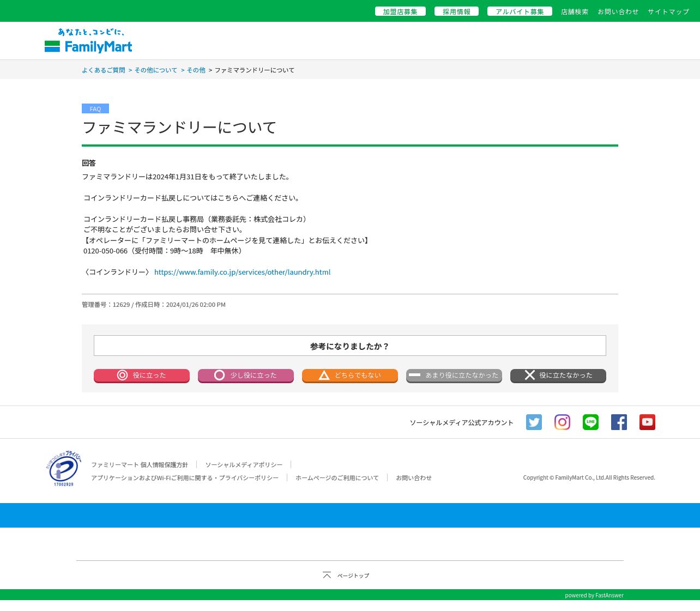Viewport: 700px width, 611px height.
Task: Go to その他について breadcrumb
Action: pos(156,70)
